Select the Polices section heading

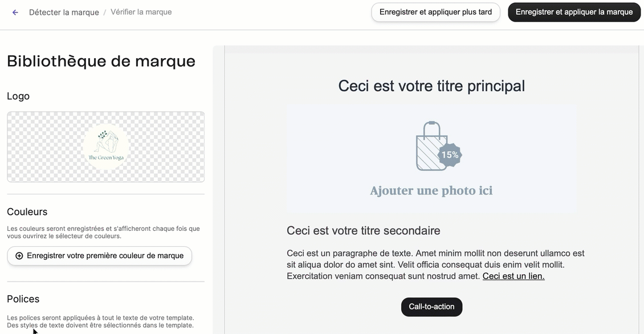(23, 299)
